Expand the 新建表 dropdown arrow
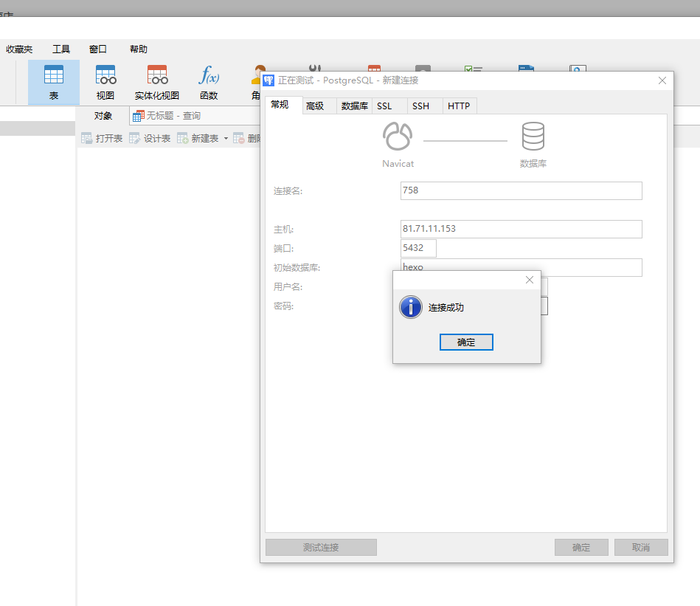Viewport: 700px width, 606px height. pos(226,139)
